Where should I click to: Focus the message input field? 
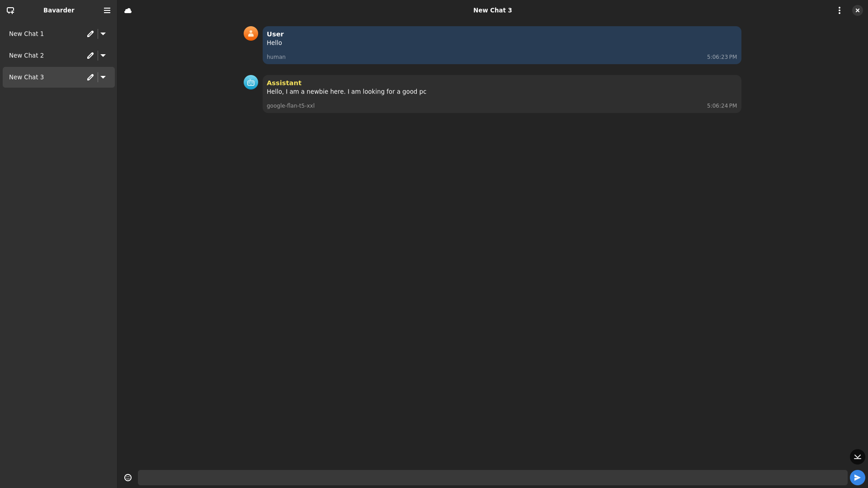[x=492, y=478]
